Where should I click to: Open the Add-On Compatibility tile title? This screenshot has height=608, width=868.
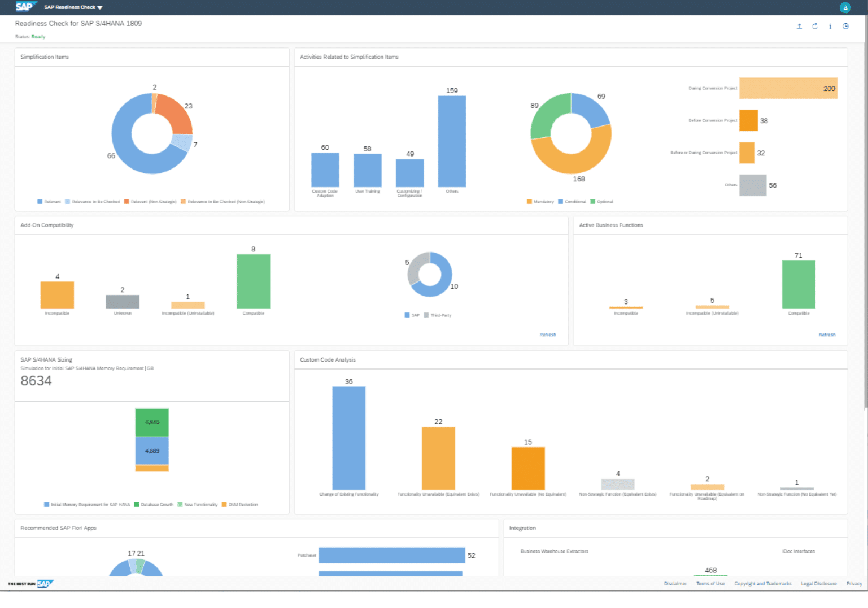[47, 225]
